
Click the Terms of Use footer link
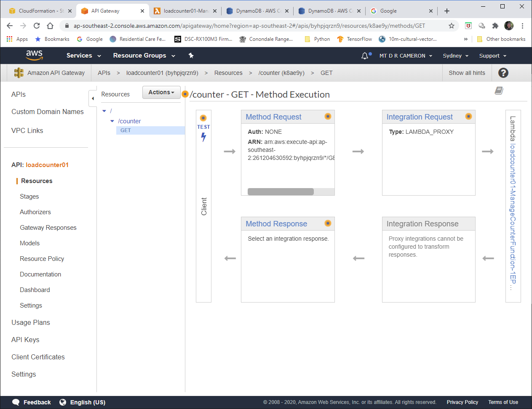(x=503, y=402)
